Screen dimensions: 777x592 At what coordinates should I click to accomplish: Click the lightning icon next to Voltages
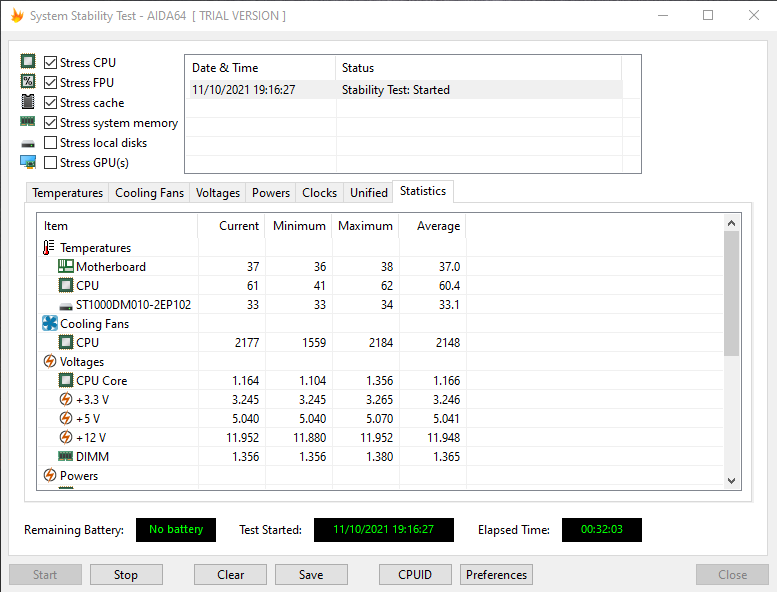[x=50, y=362]
